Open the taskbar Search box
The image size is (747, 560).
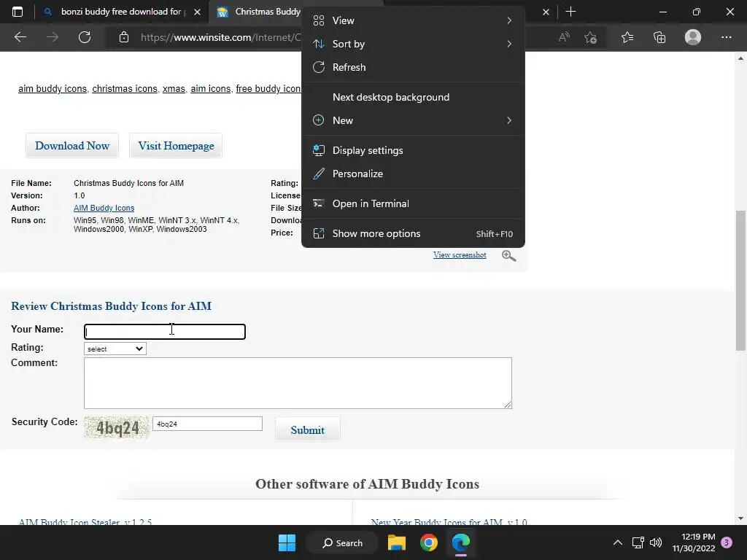coord(342,542)
